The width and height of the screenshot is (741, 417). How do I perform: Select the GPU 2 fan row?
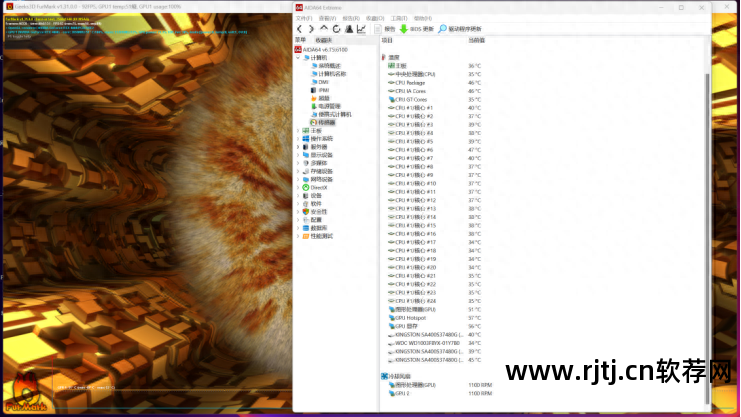439,393
